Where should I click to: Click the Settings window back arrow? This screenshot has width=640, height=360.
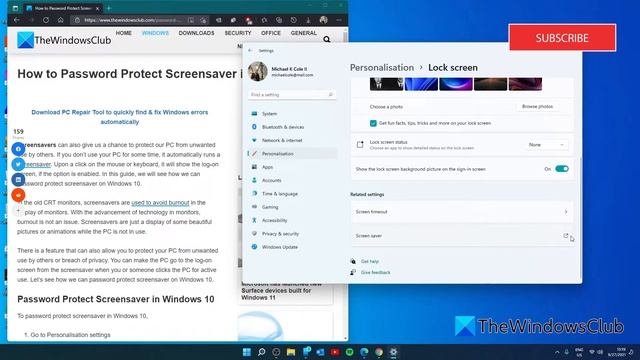coord(250,51)
